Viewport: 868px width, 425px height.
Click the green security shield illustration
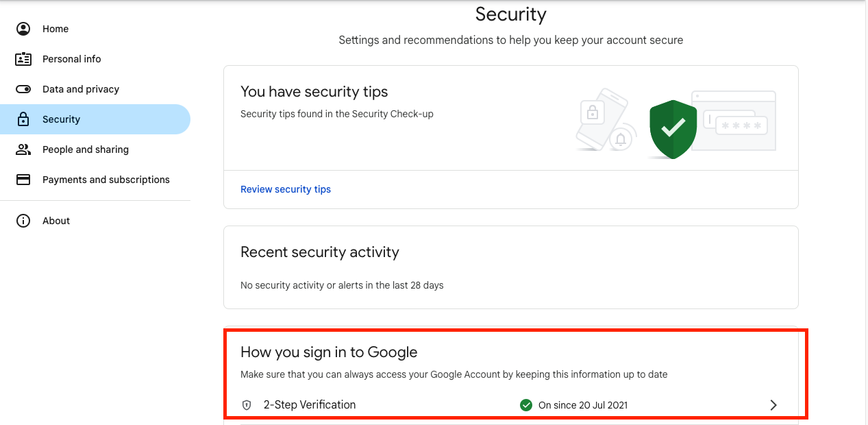click(673, 129)
